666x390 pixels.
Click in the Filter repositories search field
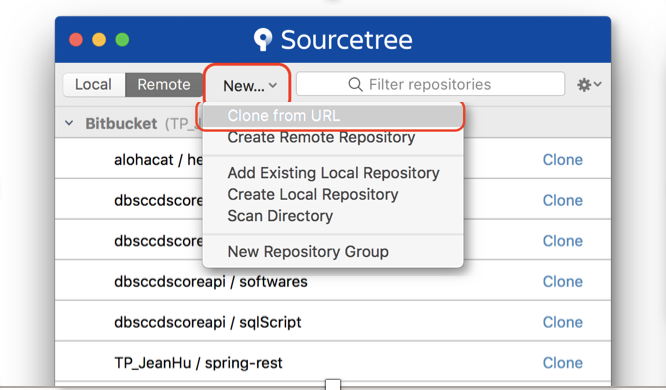point(430,84)
